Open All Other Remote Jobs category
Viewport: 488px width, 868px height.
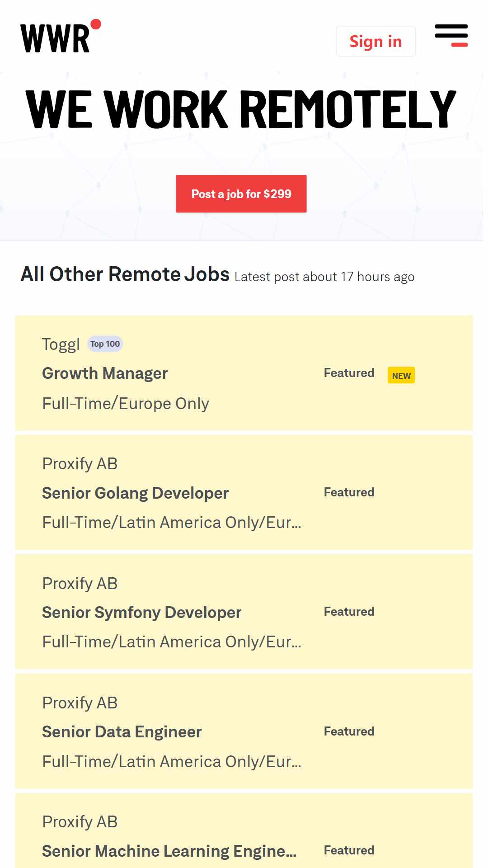coord(125,274)
